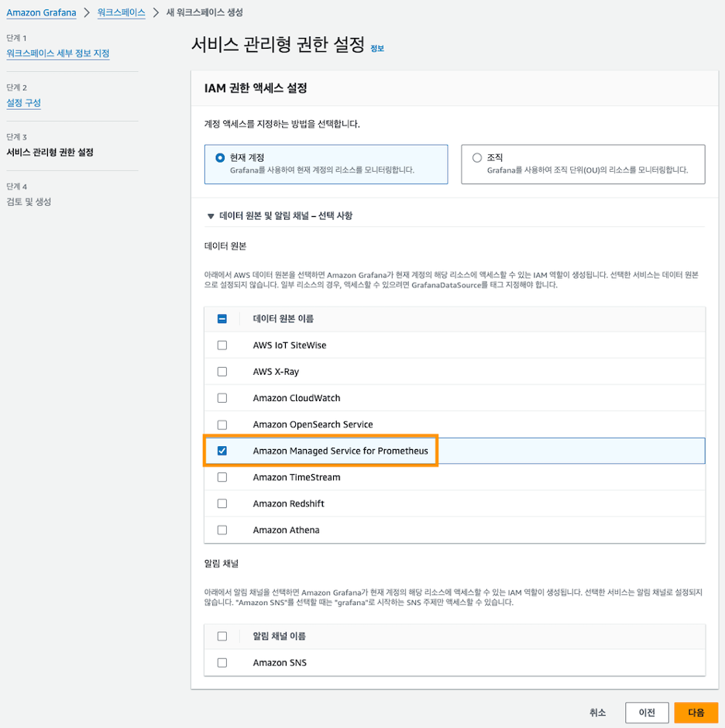
Task: Uncheck Amazon Managed Service for Prometheus
Action: coord(222,451)
